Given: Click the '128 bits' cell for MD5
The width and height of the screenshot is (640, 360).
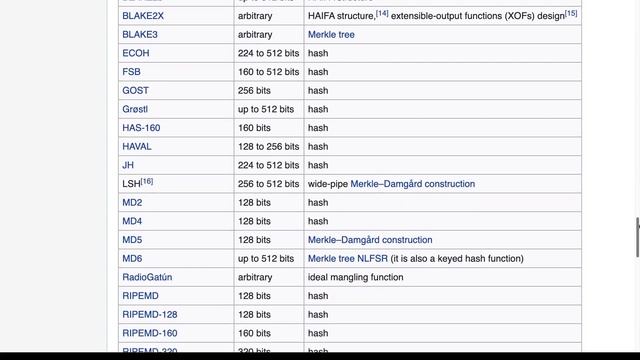Looking at the screenshot, I should (269, 240).
